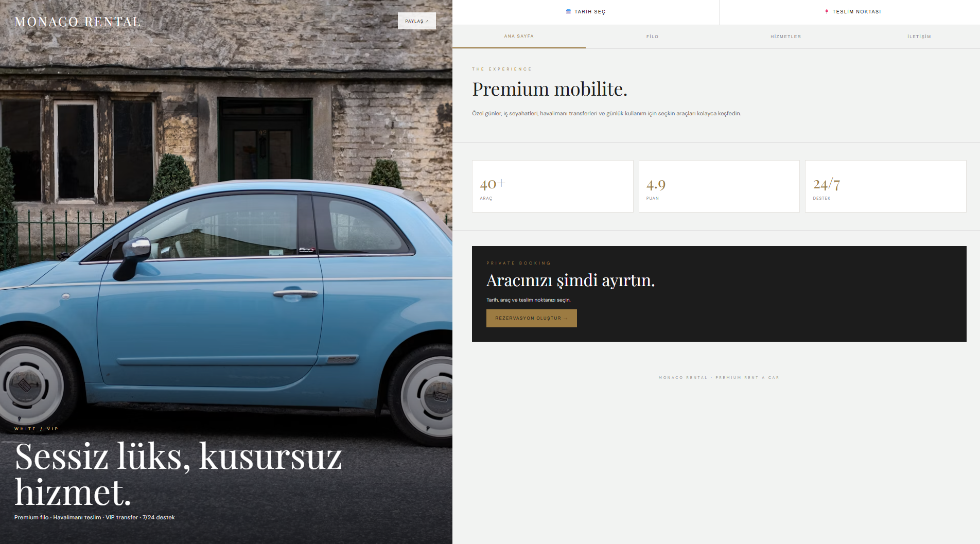Open the Tarih Seç date picker
Image resolution: width=980 pixels, height=544 pixels.
586,12
